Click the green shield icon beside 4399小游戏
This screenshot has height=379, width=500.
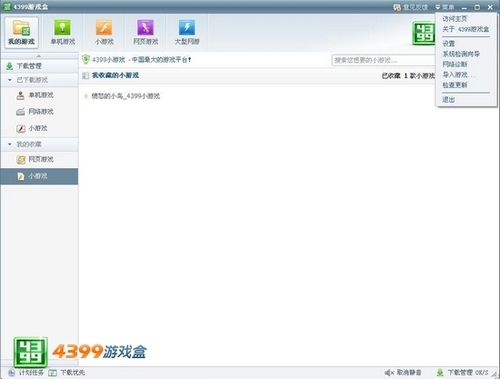[x=86, y=59]
